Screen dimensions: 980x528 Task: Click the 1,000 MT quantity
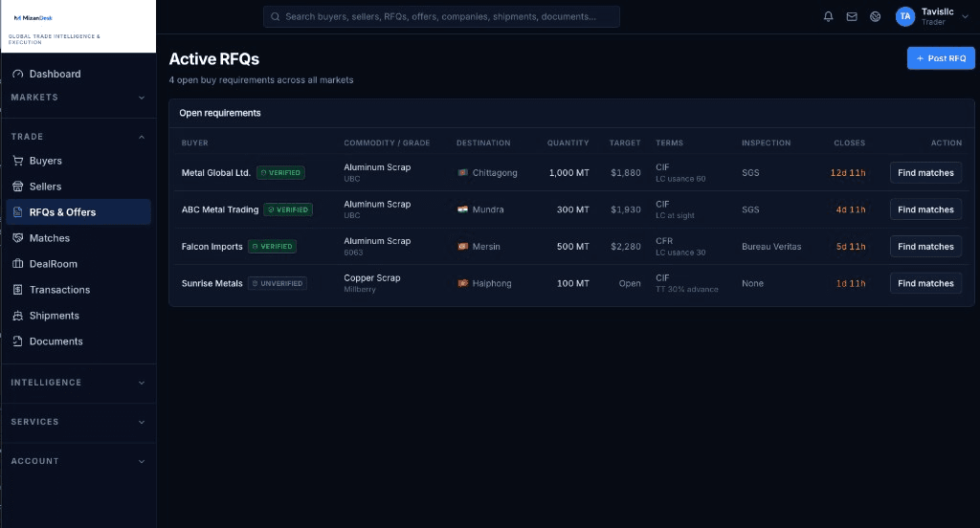(x=569, y=172)
